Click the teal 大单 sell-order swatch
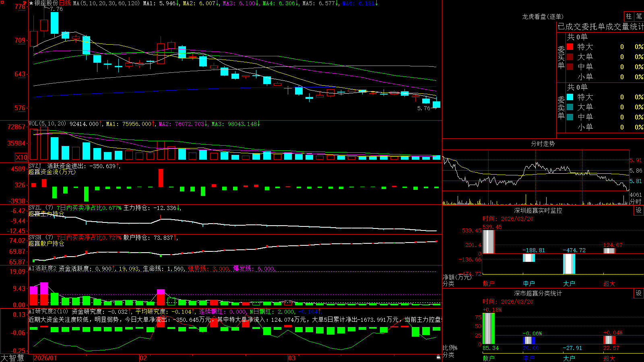644x362 pixels. click(570, 107)
